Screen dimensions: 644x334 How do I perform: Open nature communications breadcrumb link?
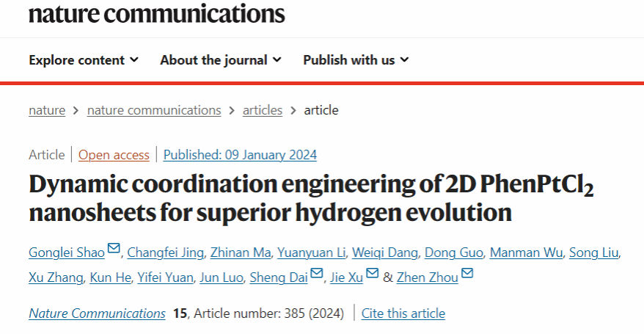click(154, 110)
